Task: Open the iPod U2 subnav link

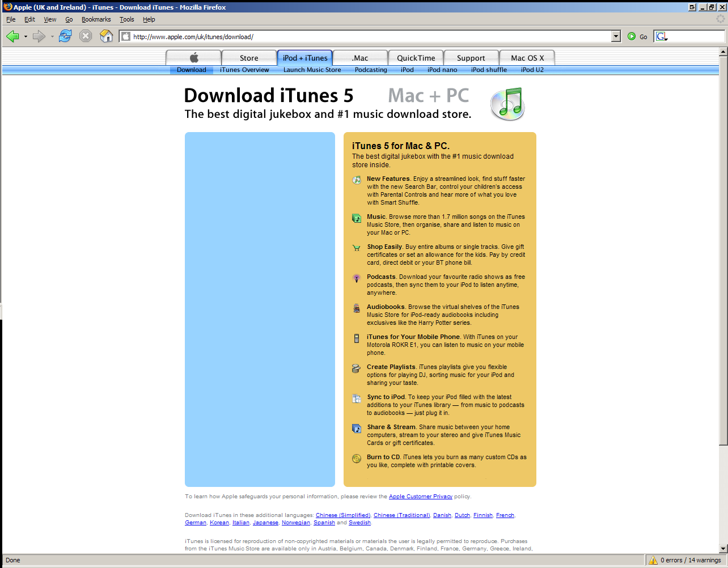Action: pos(532,70)
